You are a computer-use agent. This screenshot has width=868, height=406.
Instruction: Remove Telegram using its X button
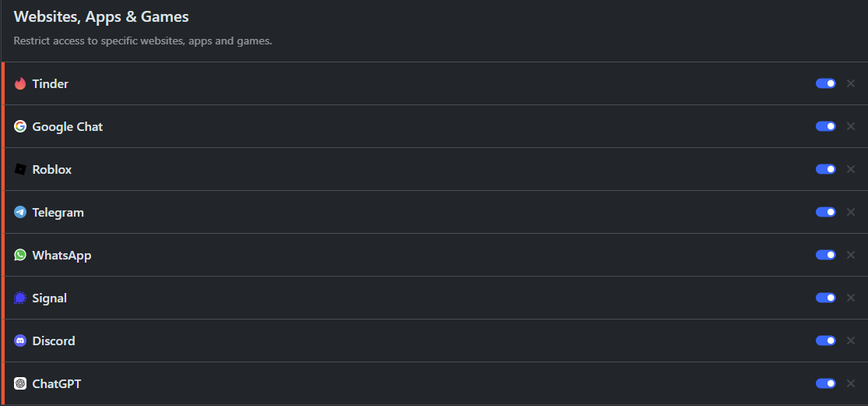click(x=851, y=212)
